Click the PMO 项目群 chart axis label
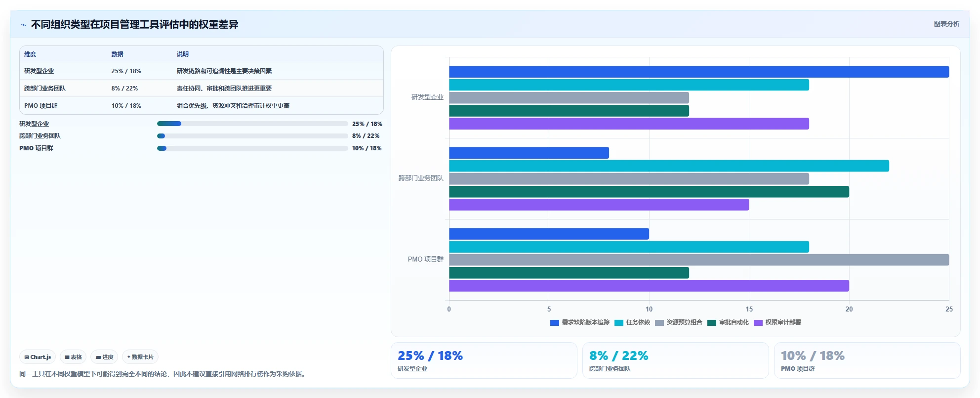The image size is (980, 398). tap(426, 260)
